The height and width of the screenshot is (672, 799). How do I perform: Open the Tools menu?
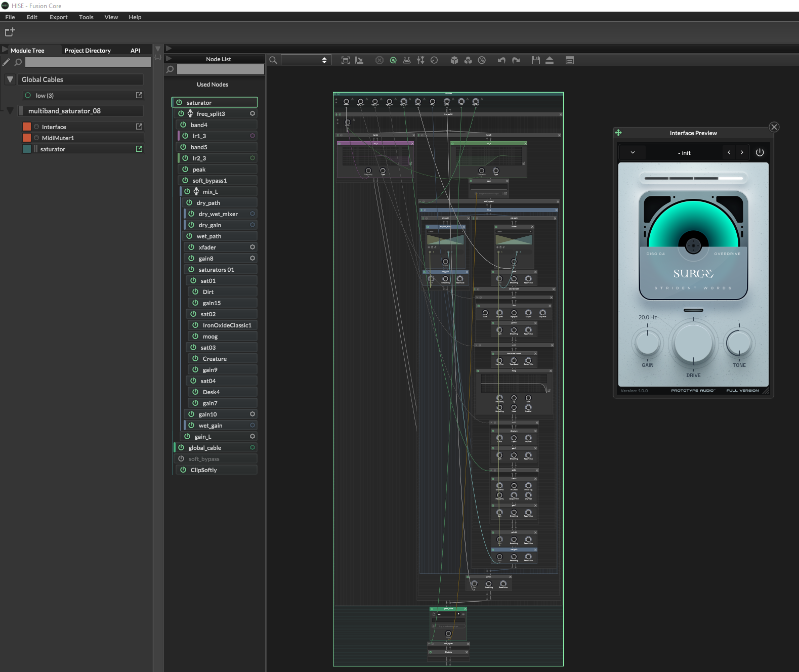point(86,17)
